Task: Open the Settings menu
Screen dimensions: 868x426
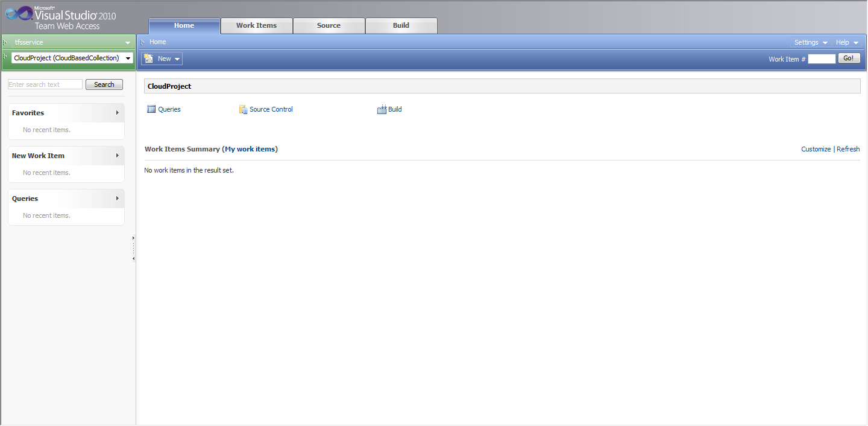Action: click(811, 42)
